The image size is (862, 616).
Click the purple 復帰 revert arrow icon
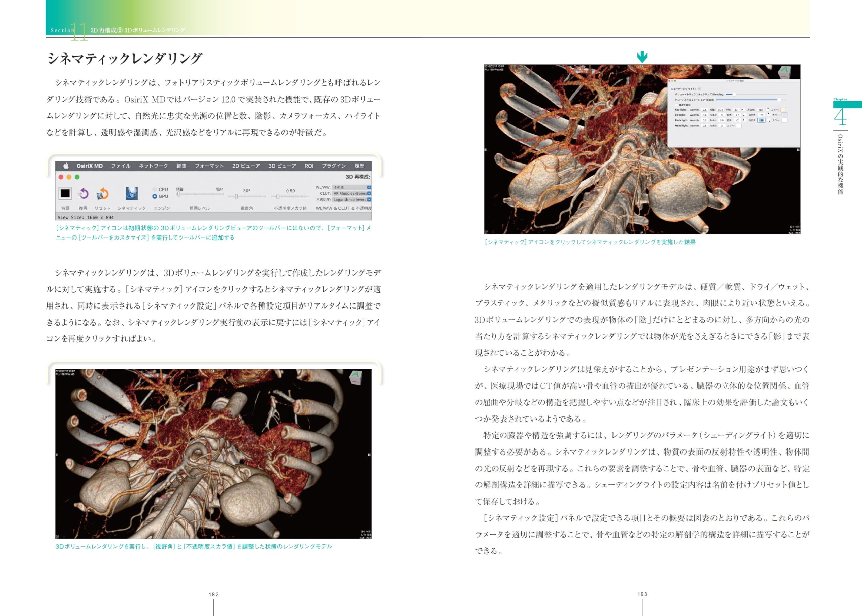(83, 193)
